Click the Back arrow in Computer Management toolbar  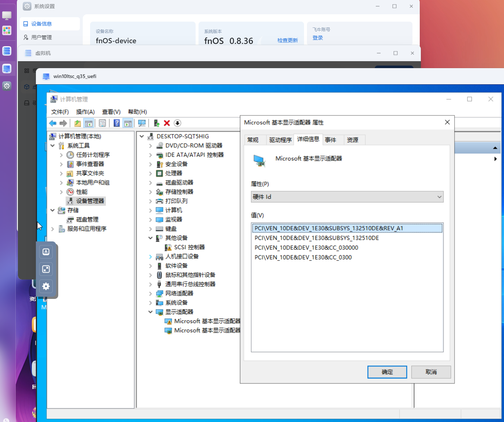[x=53, y=123]
